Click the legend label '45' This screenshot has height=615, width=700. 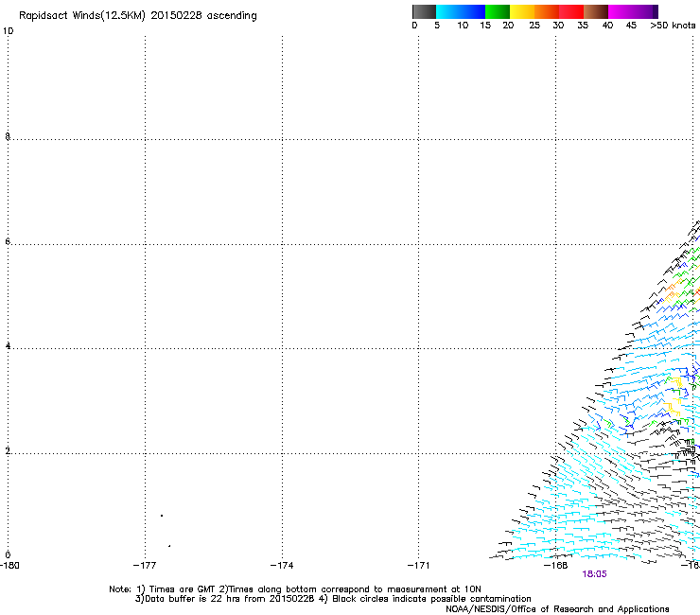[631, 26]
